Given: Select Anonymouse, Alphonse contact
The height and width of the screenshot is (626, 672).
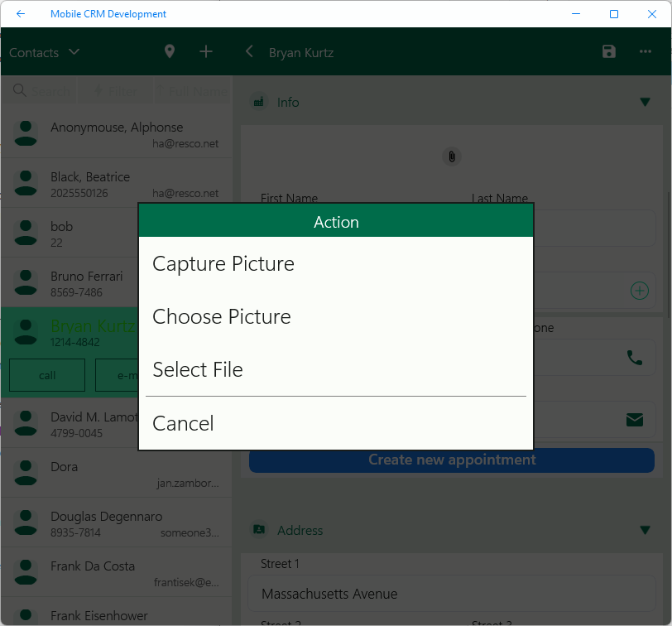Looking at the screenshot, I should [x=116, y=134].
